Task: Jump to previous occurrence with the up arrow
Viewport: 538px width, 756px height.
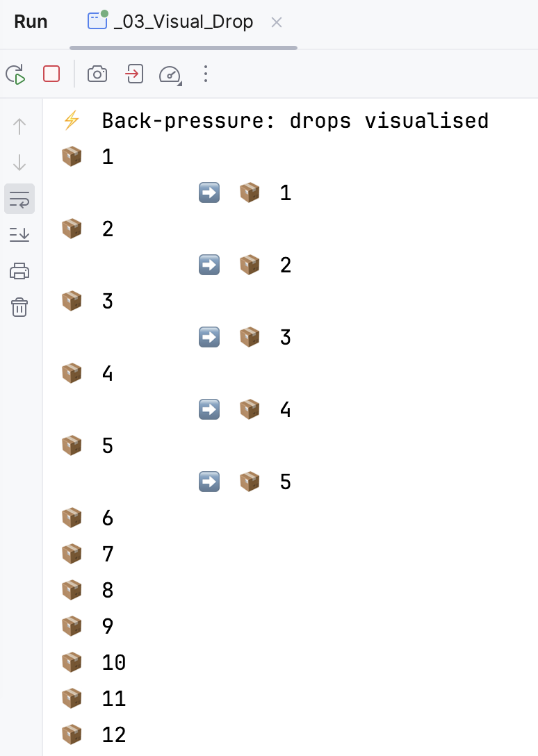Action: (19, 126)
